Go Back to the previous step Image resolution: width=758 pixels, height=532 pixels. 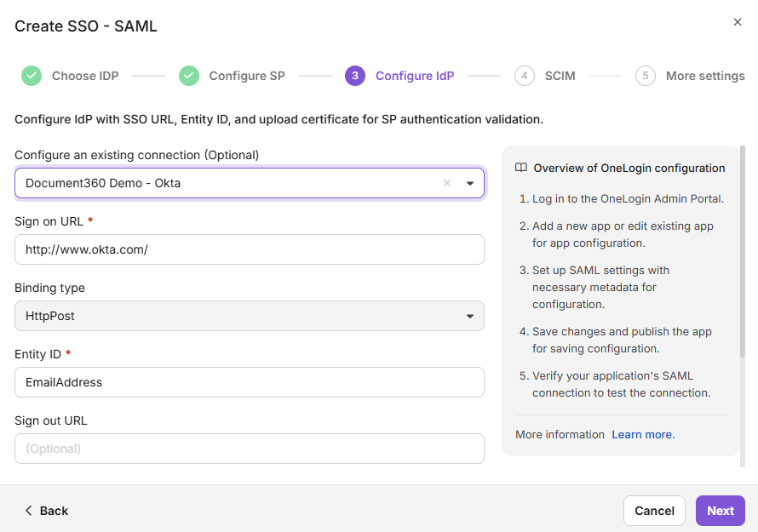(47, 511)
